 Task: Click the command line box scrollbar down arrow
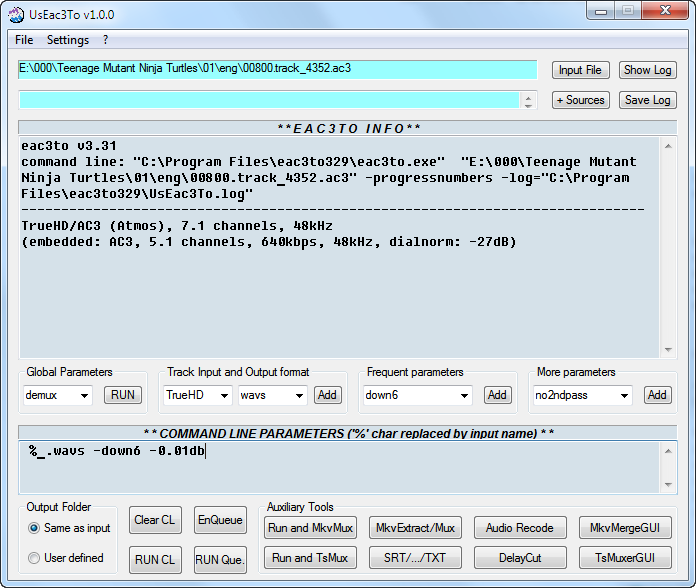tap(668, 485)
